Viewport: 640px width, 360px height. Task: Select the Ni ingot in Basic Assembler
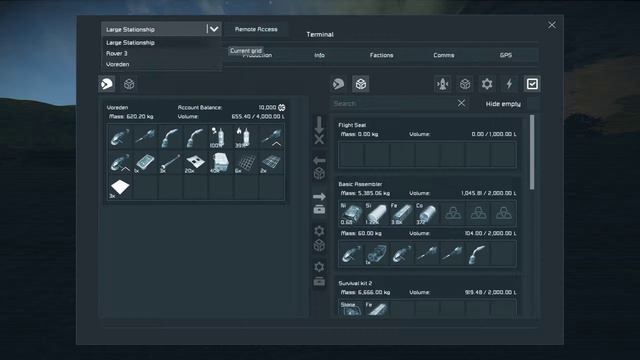coord(351,213)
